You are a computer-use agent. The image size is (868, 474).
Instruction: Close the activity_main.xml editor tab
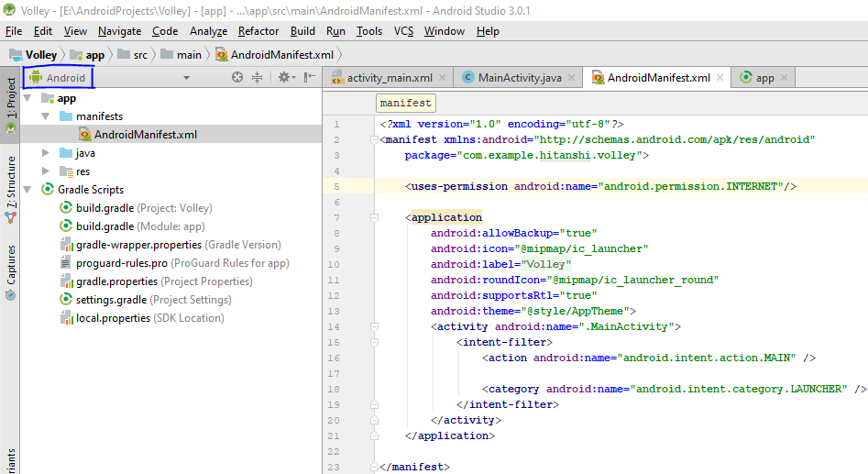pos(444,78)
